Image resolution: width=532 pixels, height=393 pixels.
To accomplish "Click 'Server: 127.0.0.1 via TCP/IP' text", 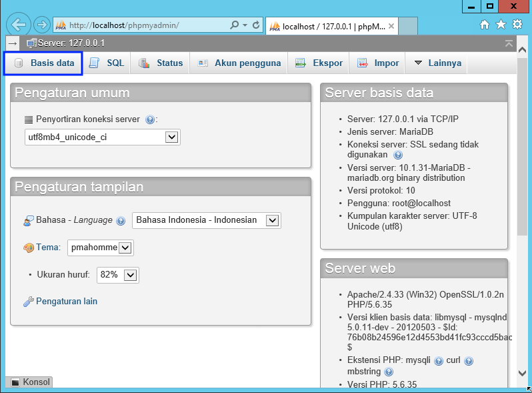I will pyautogui.click(x=403, y=119).
